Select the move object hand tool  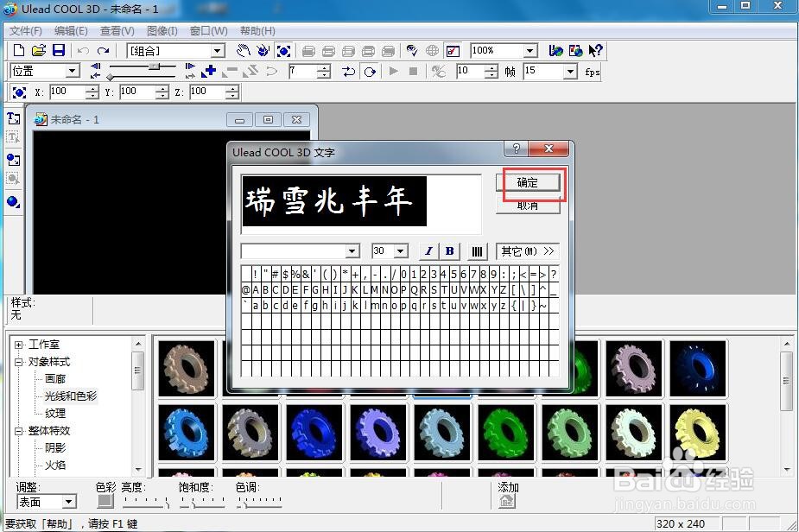(x=243, y=50)
